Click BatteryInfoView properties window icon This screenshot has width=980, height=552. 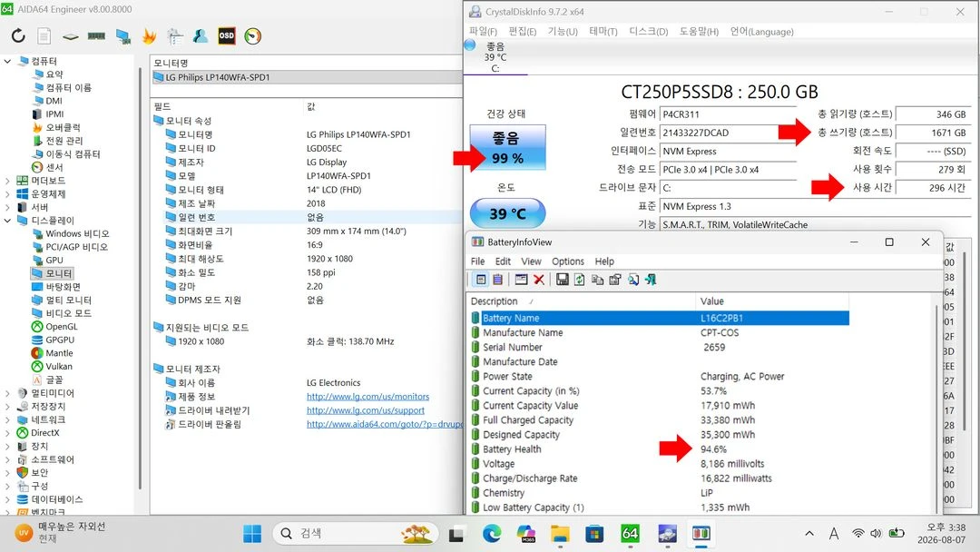click(x=521, y=280)
